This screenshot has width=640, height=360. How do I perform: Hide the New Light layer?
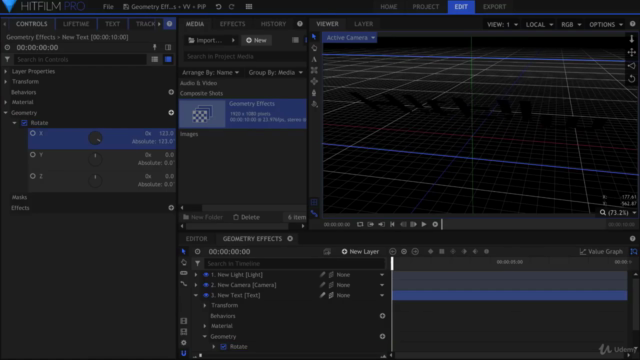[x=206, y=275]
